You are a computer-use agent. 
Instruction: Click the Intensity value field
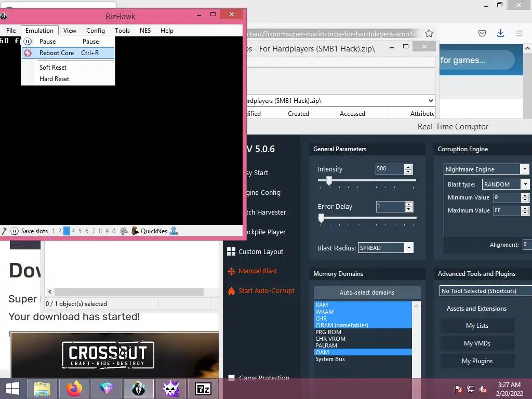(x=390, y=169)
